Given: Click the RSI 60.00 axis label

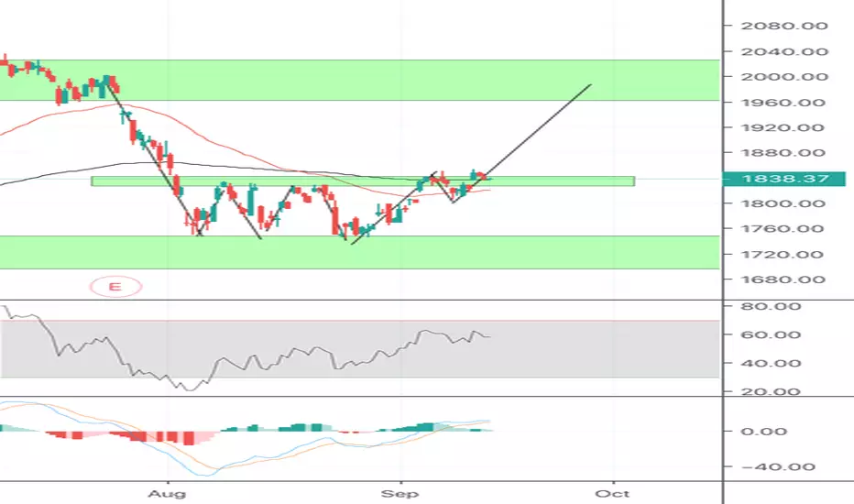Looking at the screenshot, I should pos(771,334).
